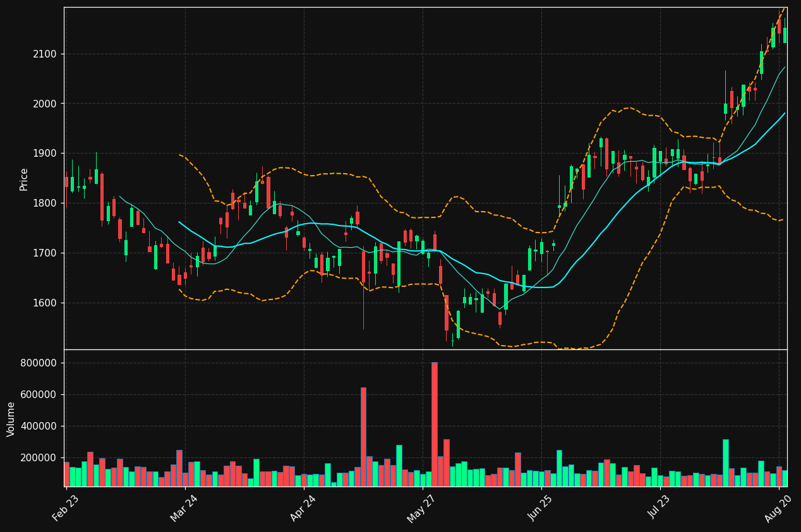Click the 800000 volume axis label
The height and width of the screenshot is (532, 801).
[39, 363]
